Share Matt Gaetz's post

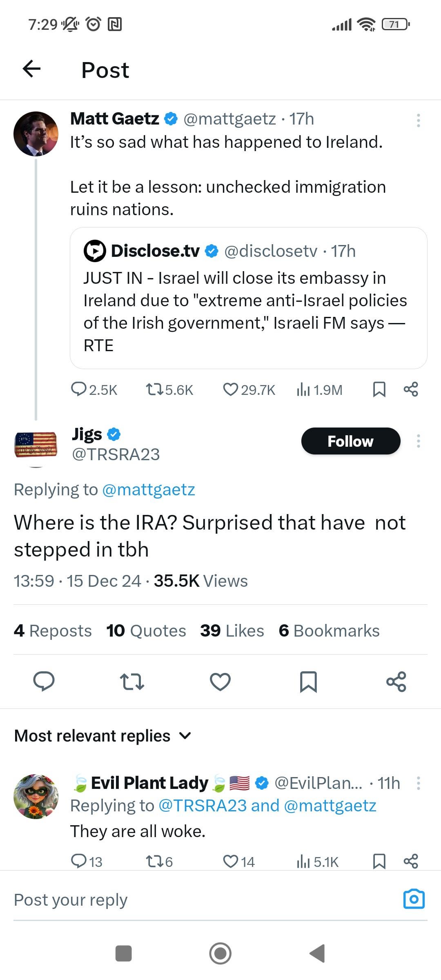[411, 389]
